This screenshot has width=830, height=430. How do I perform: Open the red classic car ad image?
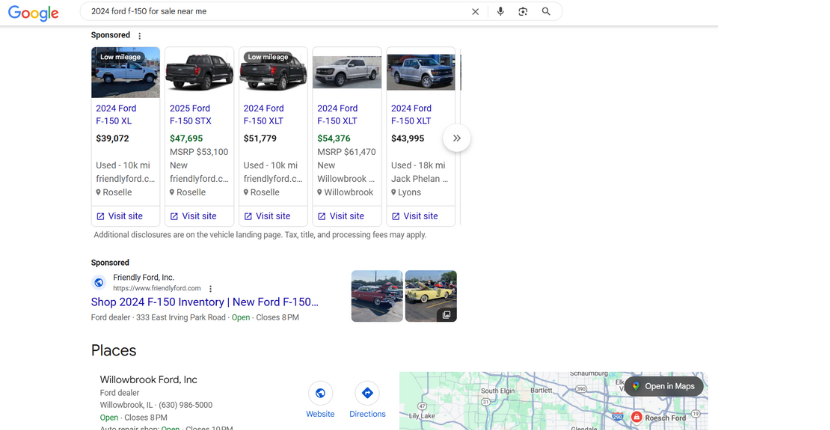point(377,296)
